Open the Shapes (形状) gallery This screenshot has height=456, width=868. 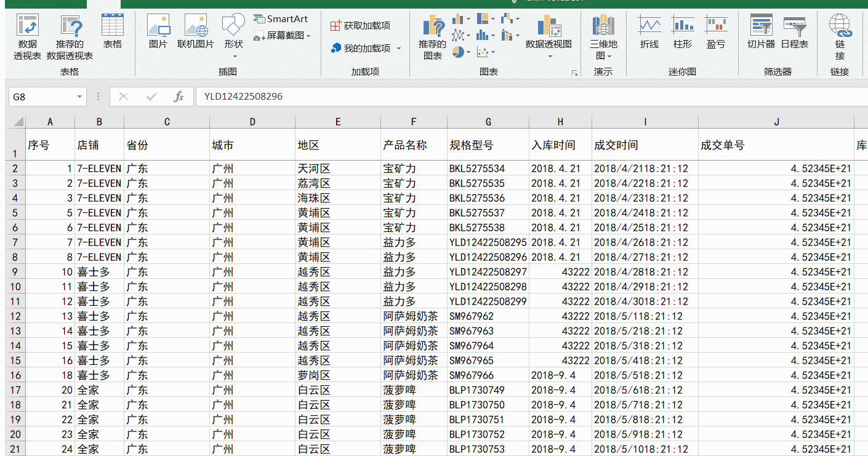tap(234, 37)
